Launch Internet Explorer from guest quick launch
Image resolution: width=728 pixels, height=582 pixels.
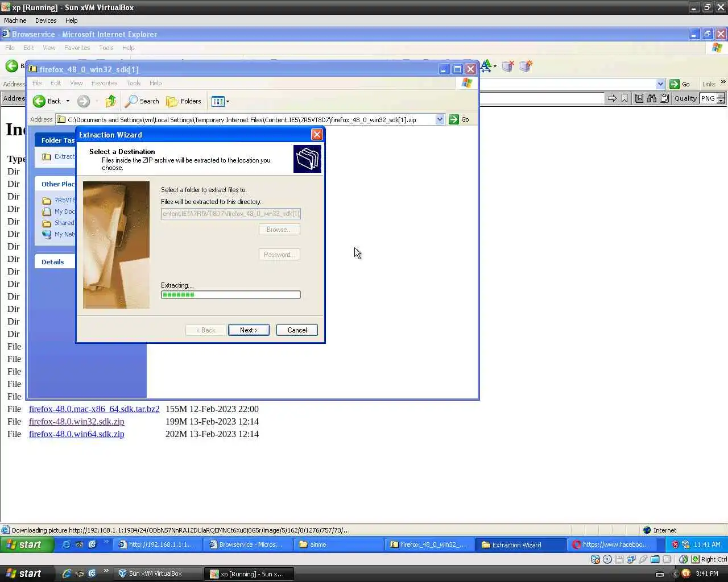pyautogui.click(x=66, y=544)
